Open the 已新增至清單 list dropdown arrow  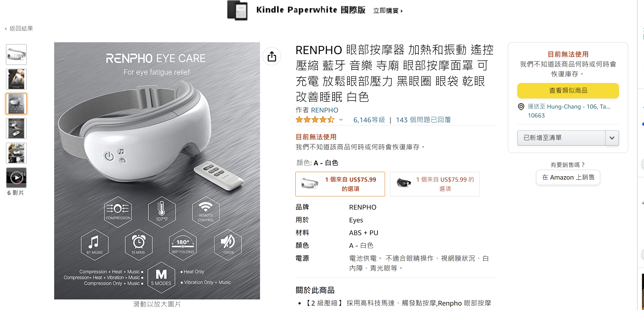612,138
